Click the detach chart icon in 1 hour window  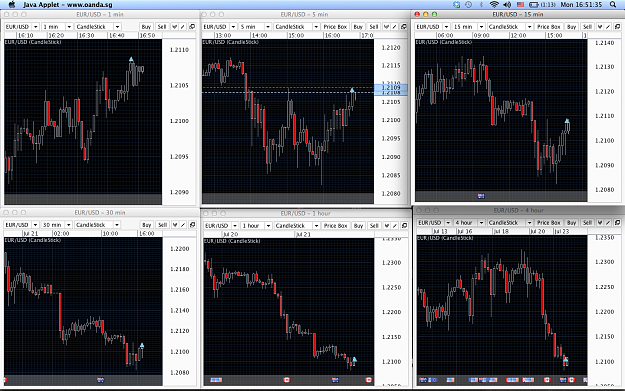pos(404,226)
